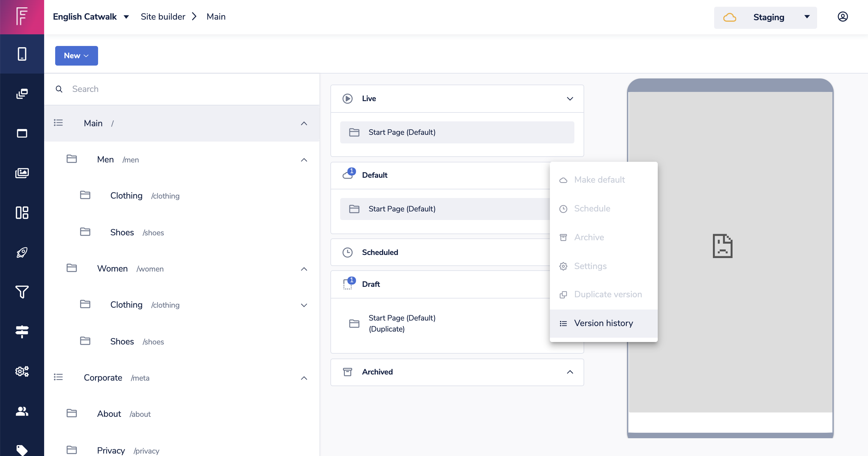Go to Site builder breadcrumb
868x456 pixels.
pos(163,17)
